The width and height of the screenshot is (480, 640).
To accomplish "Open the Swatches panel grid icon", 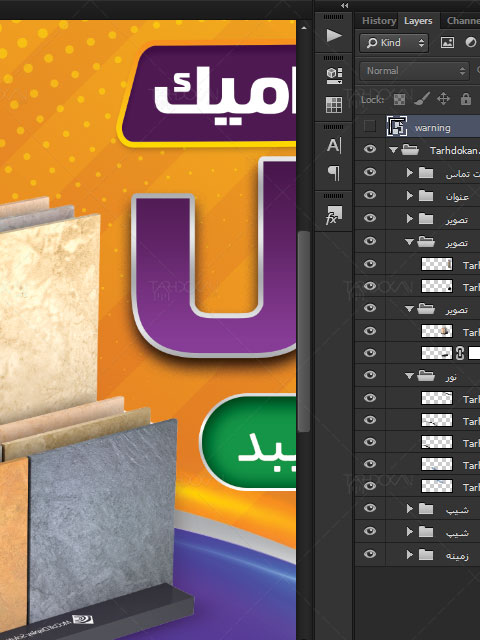I will point(334,104).
